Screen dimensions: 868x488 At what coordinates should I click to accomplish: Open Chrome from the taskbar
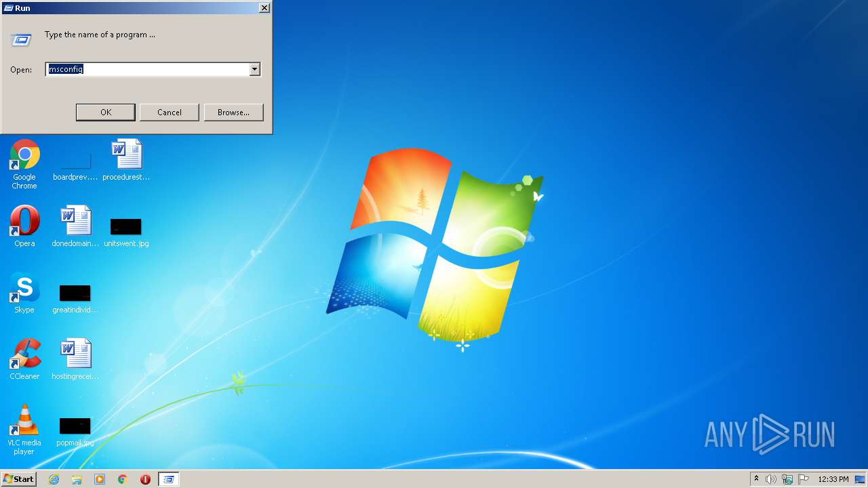point(123,479)
